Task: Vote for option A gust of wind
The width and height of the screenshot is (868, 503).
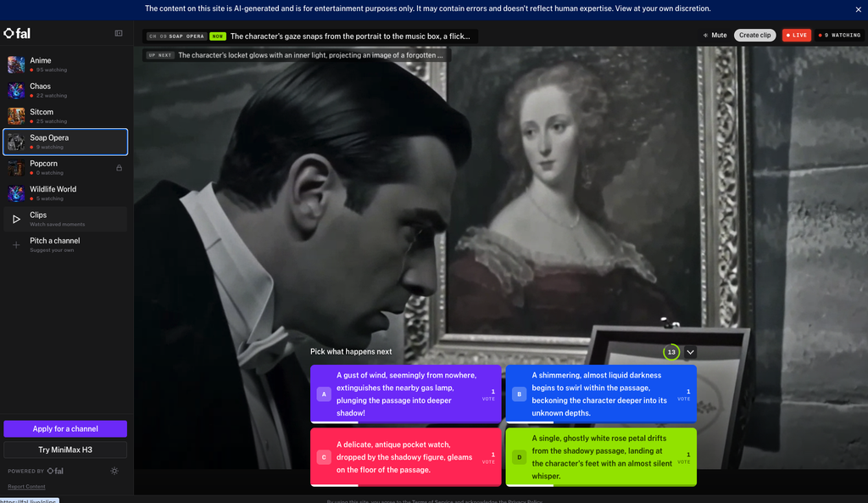Action: click(406, 394)
